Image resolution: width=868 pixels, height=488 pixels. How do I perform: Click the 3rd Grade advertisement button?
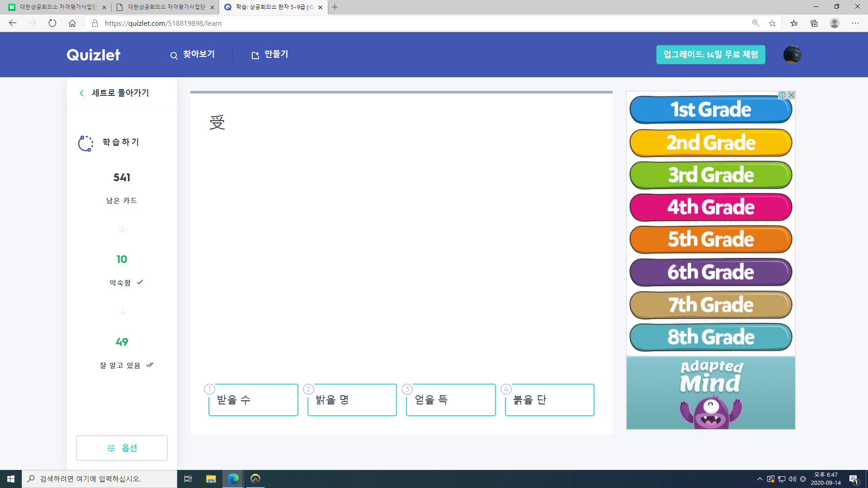[x=711, y=174]
